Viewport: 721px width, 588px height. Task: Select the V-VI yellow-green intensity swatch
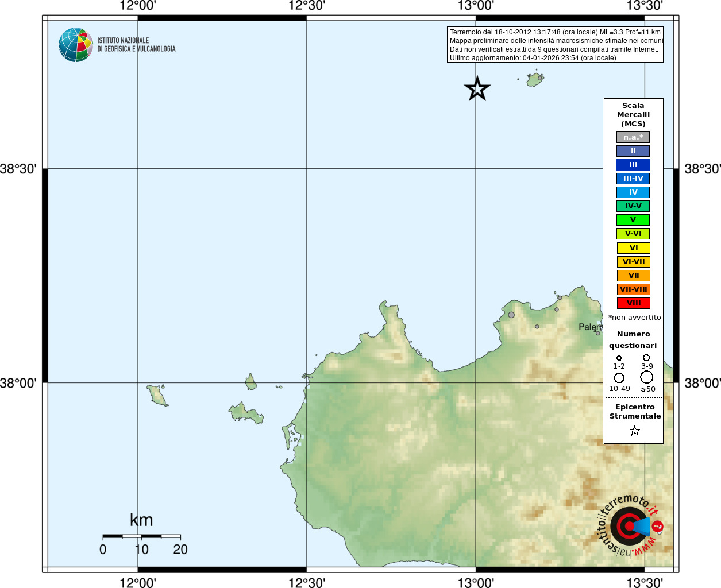[633, 234]
